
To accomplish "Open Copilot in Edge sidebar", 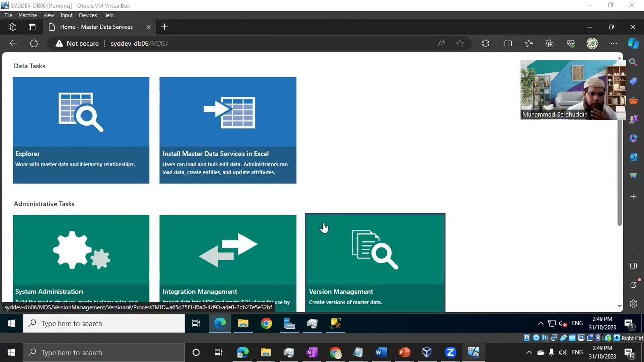I will [x=633, y=43].
